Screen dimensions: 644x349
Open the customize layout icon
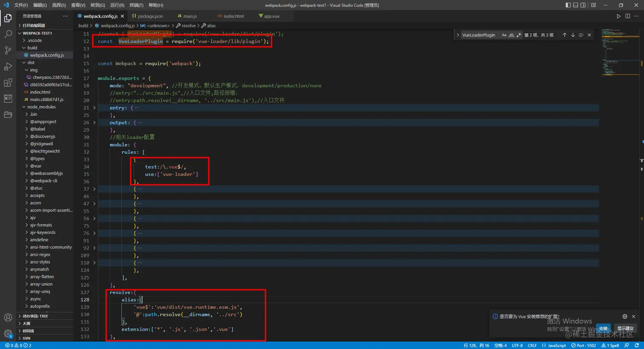coord(593,5)
